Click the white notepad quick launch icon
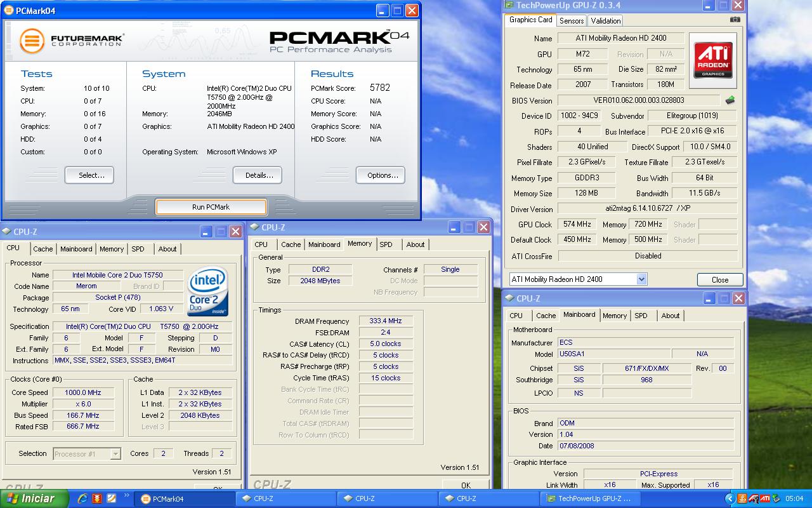 112,498
